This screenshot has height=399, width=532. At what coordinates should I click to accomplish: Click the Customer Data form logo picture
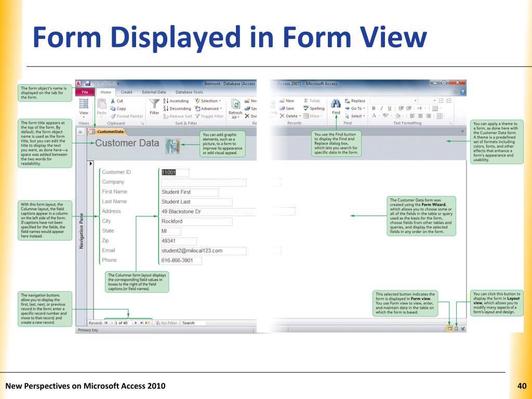click(x=172, y=146)
